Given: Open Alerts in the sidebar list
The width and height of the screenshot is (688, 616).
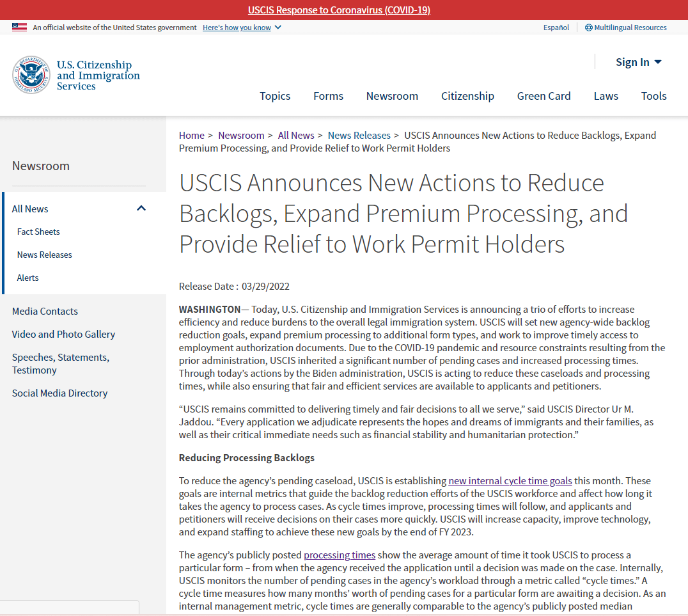Looking at the screenshot, I should (x=27, y=278).
